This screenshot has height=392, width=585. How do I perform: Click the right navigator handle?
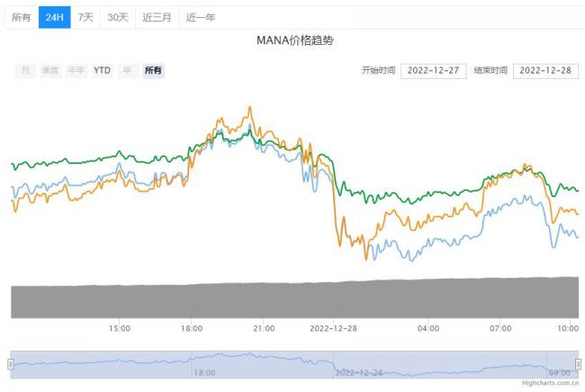pyautogui.click(x=578, y=364)
